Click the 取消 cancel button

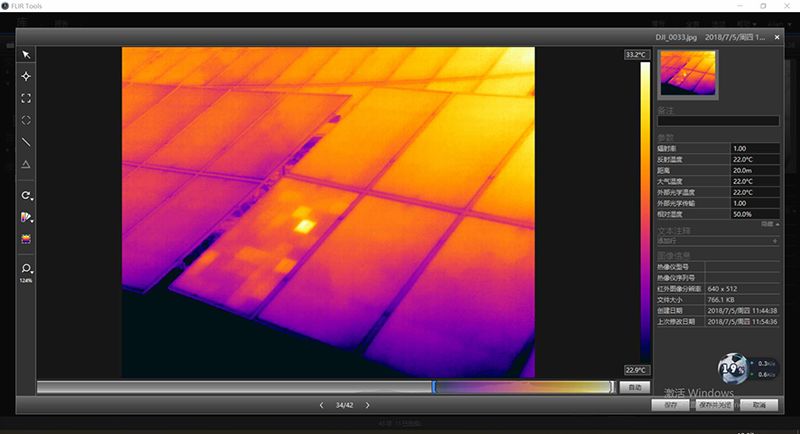pyautogui.click(x=760, y=405)
